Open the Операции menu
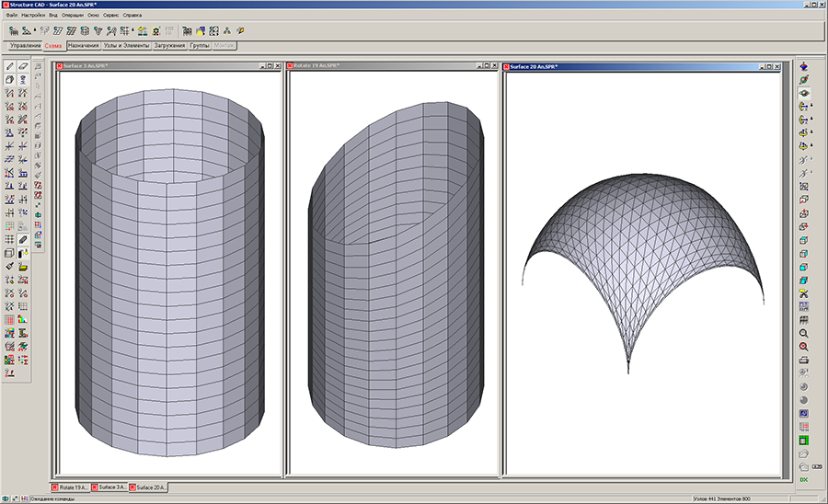Image resolution: width=828 pixels, height=504 pixels. [x=72, y=16]
